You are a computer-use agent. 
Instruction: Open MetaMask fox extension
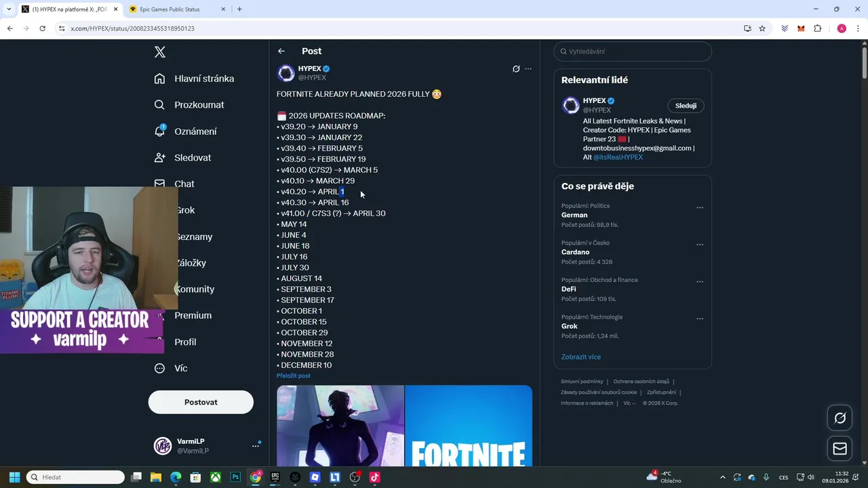click(x=801, y=28)
